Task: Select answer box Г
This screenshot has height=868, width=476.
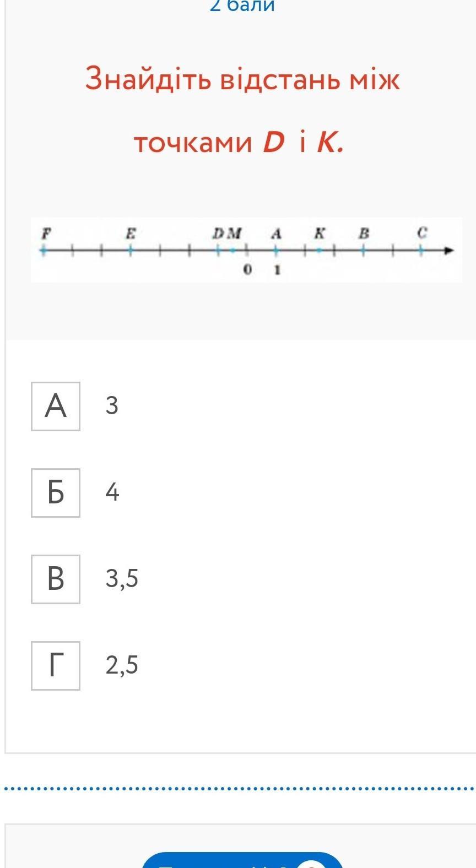Action: pos(56,666)
